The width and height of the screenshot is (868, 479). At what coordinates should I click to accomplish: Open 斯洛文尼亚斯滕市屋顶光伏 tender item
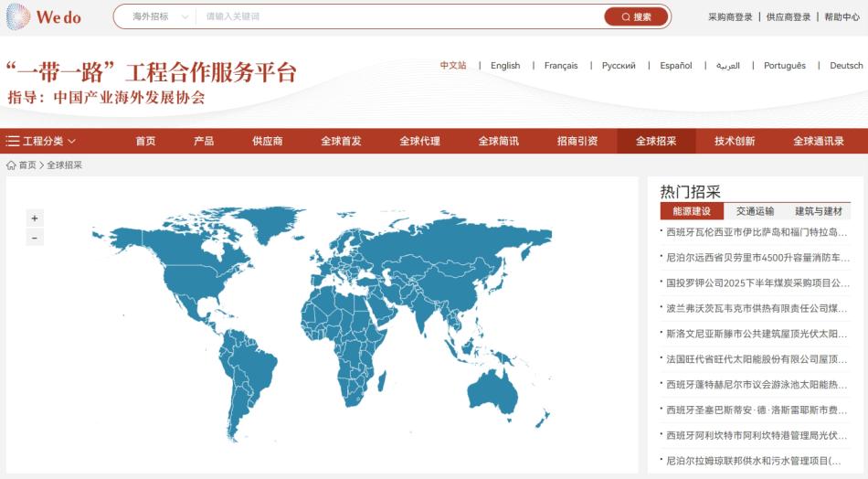click(x=755, y=334)
